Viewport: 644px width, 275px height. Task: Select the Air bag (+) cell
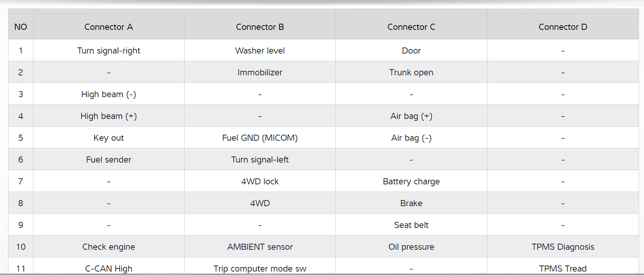point(411,116)
